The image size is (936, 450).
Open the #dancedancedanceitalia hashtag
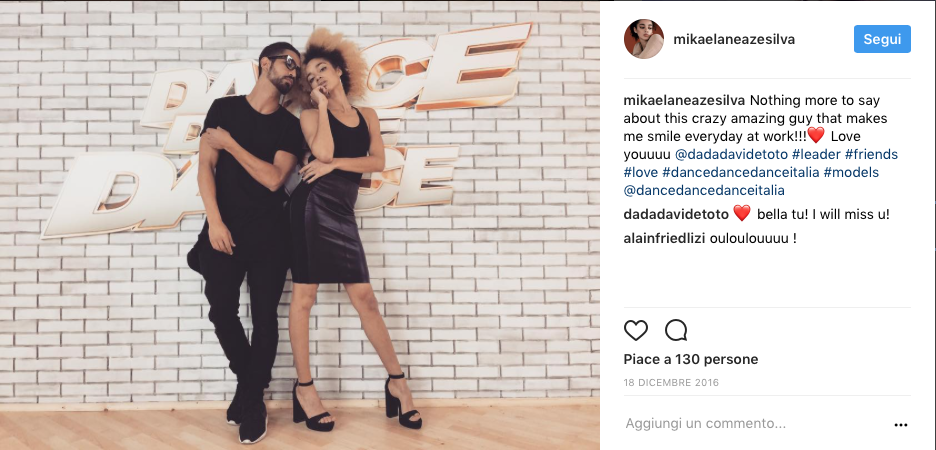coord(740,172)
